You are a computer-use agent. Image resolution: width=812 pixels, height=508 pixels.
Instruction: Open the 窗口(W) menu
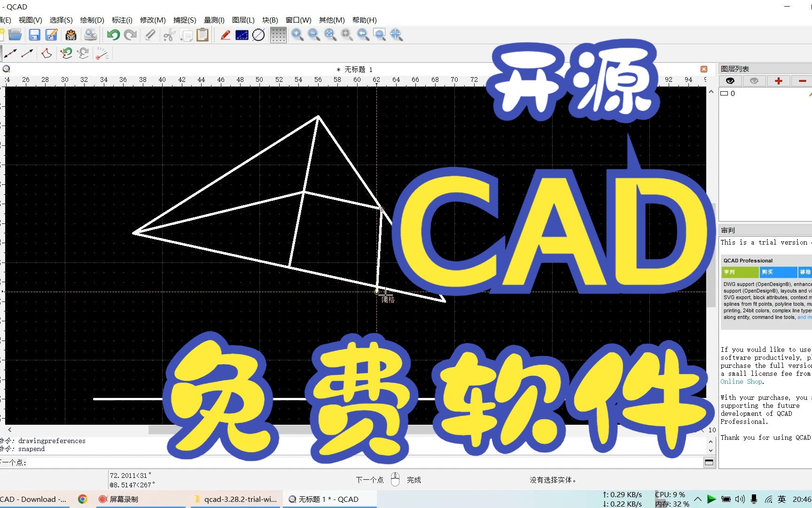pos(298,20)
